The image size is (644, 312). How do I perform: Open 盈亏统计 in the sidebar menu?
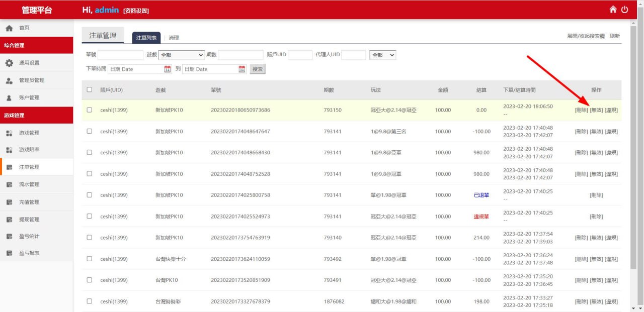(29, 237)
